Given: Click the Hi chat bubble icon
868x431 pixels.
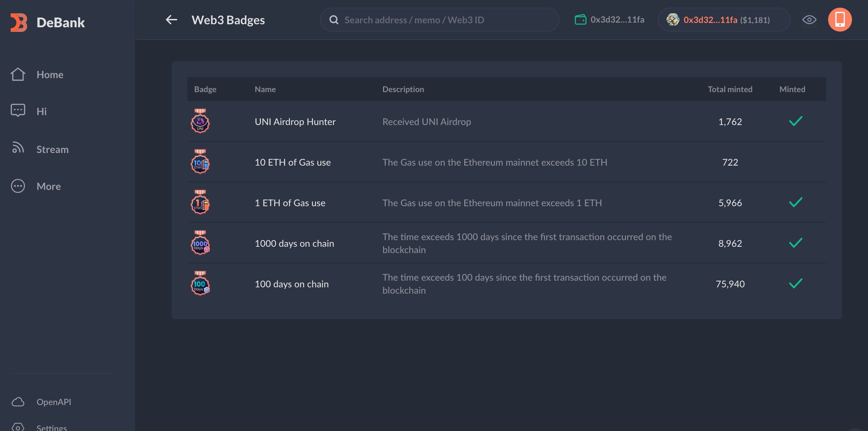Looking at the screenshot, I should (x=18, y=110).
